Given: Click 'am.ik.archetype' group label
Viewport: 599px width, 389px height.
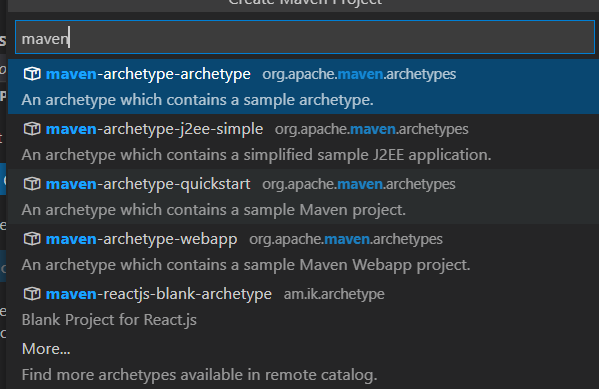Looking at the screenshot, I should (x=334, y=294).
